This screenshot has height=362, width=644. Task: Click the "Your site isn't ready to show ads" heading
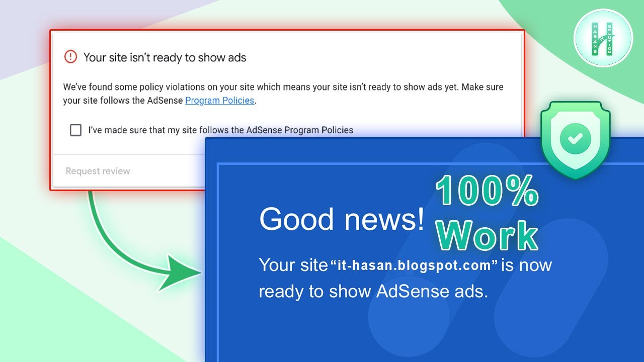[165, 57]
